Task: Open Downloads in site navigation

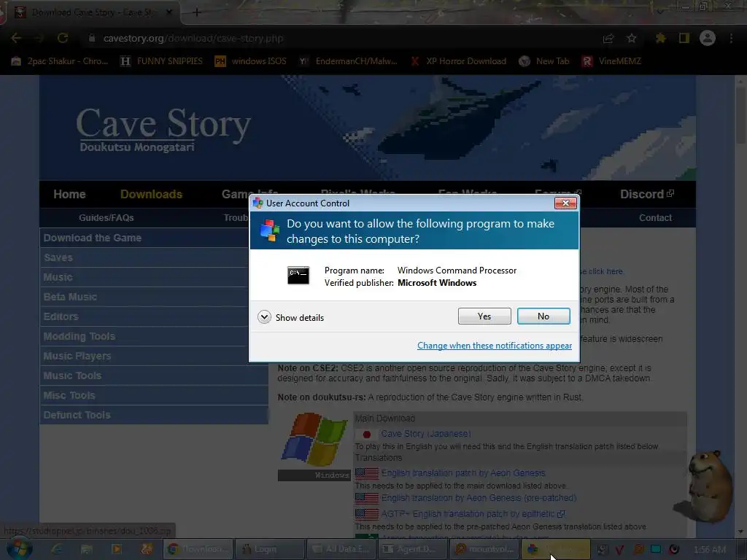Action: click(151, 194)
